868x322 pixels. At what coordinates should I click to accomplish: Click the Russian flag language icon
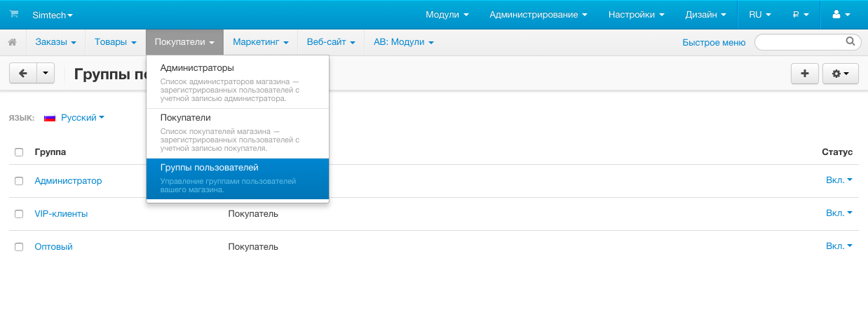point(50,118)
